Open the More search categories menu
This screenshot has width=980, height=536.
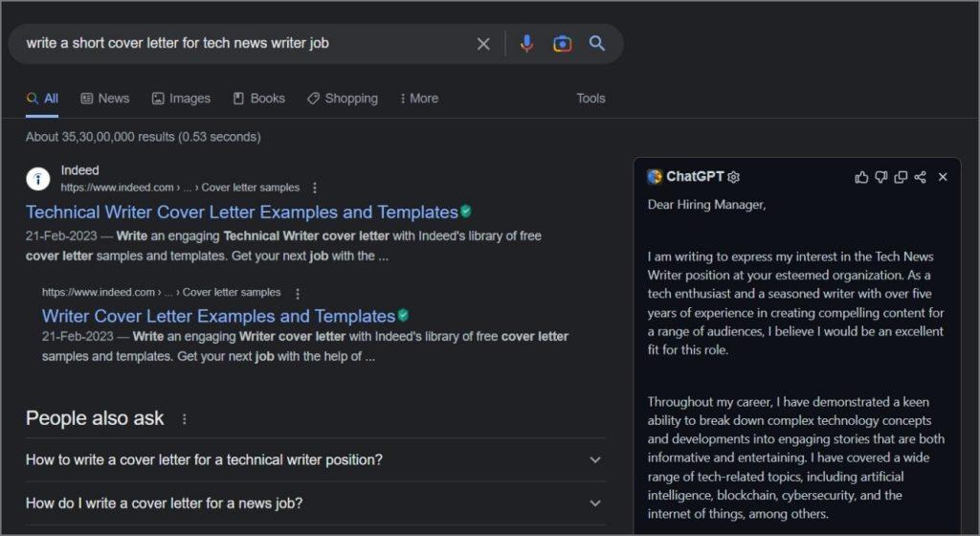click(x=419, y=99)
